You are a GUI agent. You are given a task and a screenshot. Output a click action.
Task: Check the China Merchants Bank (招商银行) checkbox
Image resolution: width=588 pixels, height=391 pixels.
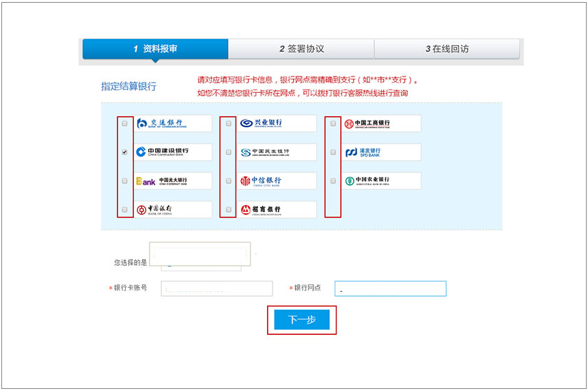click(228, 209)
